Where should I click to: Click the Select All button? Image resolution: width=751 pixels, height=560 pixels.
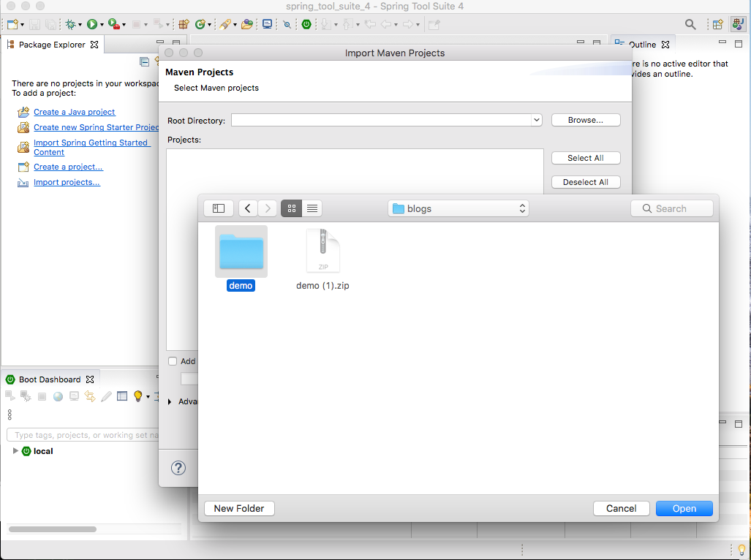coord(585,158)
